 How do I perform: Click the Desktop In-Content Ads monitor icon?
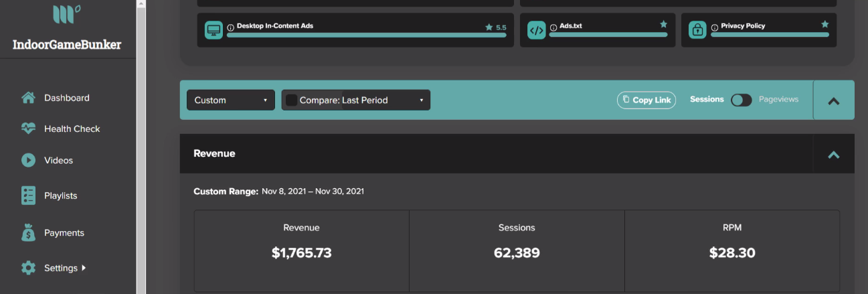point(213,30)
